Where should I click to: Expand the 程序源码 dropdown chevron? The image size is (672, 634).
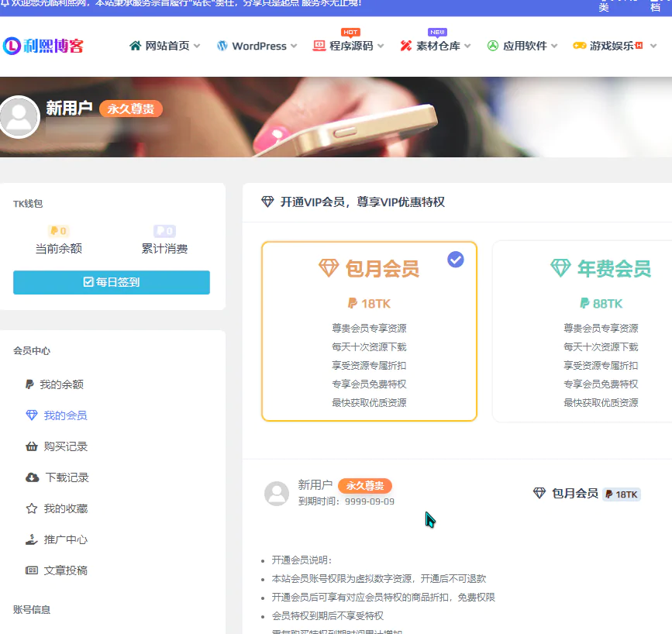click(x=381, y=46)
